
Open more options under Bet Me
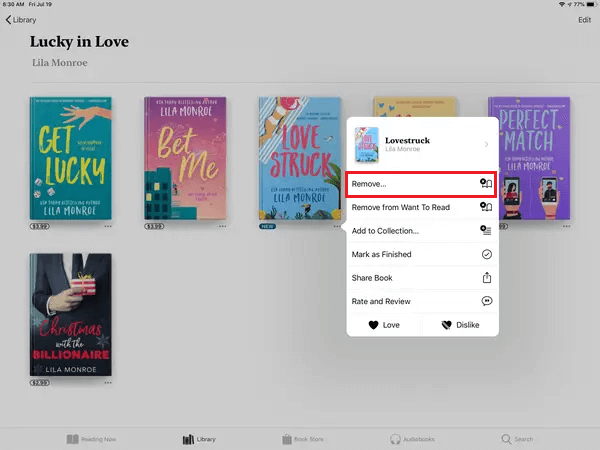tap(221, 226)
